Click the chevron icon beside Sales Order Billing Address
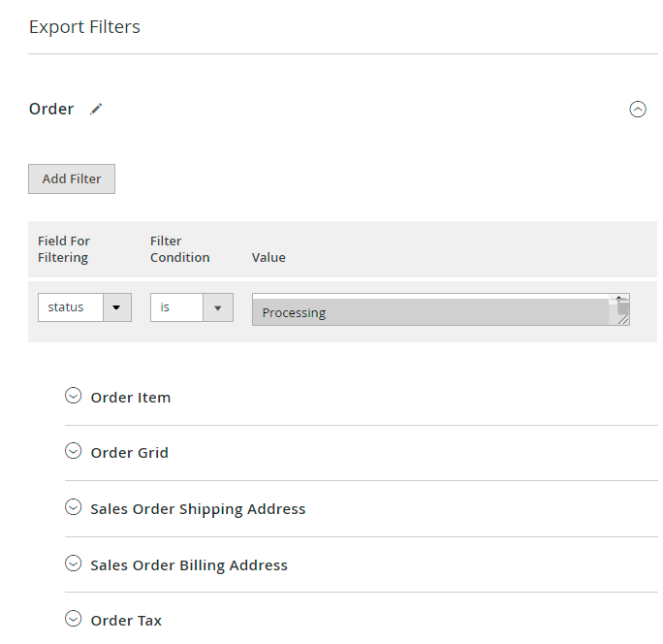The image size is (663, 644). (73, 563)
